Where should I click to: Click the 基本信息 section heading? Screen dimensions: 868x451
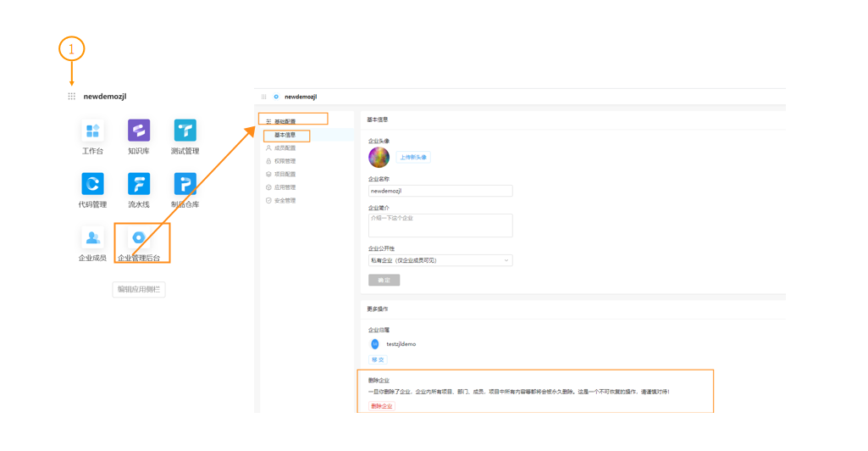[378, 120]
